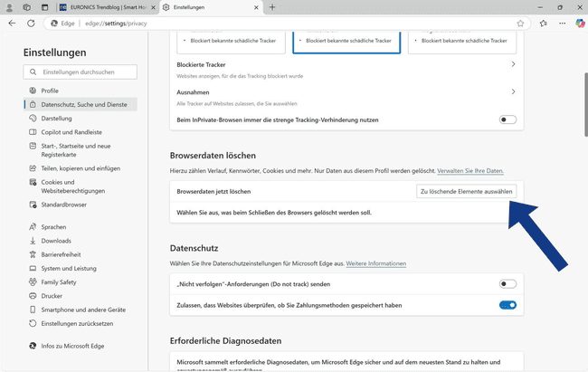Open Start-, Startseite und neue Registerkarte
The image size is (588, 372).
[x=81, y=150]
